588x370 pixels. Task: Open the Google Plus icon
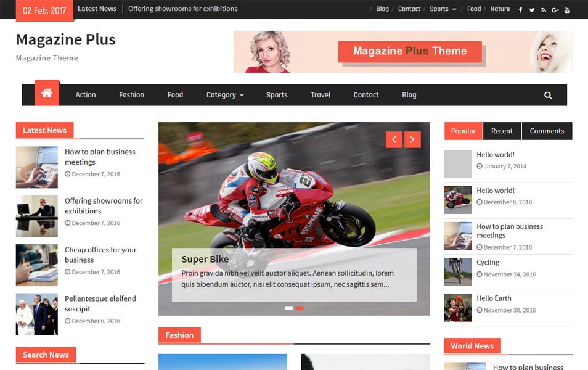coord(555,10)
